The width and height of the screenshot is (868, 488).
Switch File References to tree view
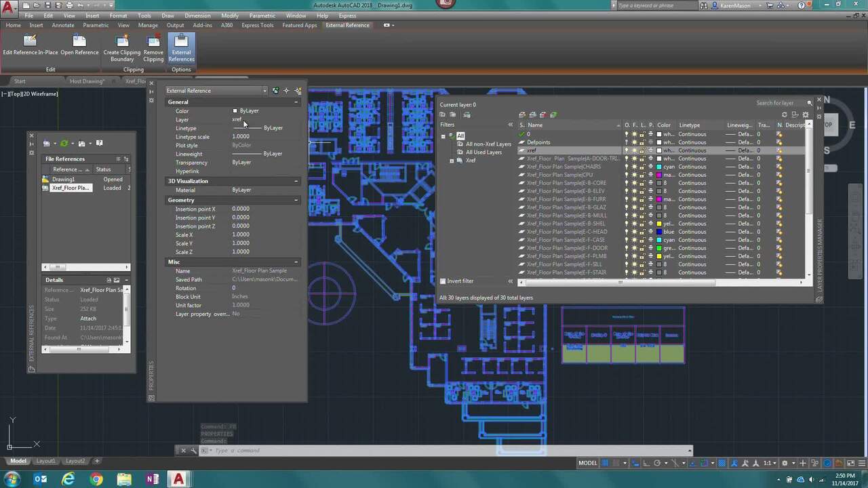tap(126, 159)
